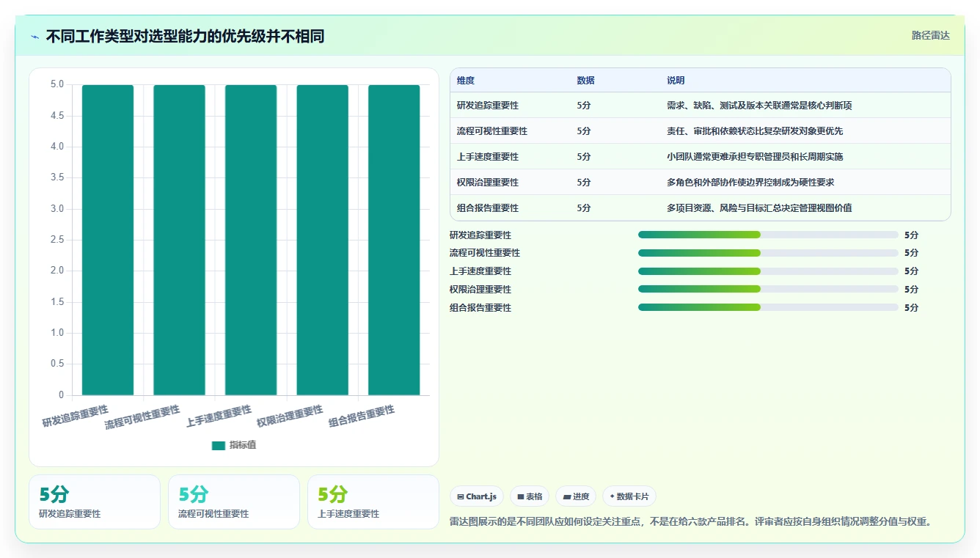Click the description starting 多项目资源
The width and height of the screenshot is (980, 558).
[x=759, y=208]
